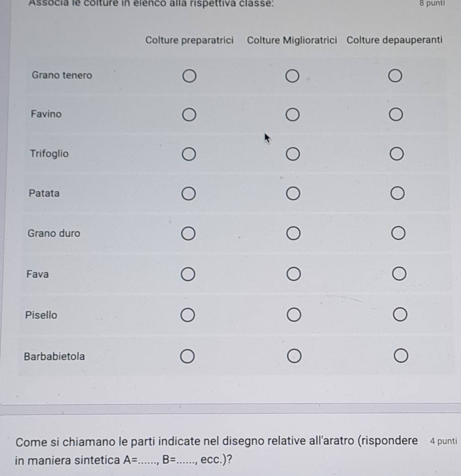
Task: Select Colture Miglioratrici for Patata
Action: click(x=292, y=193)
